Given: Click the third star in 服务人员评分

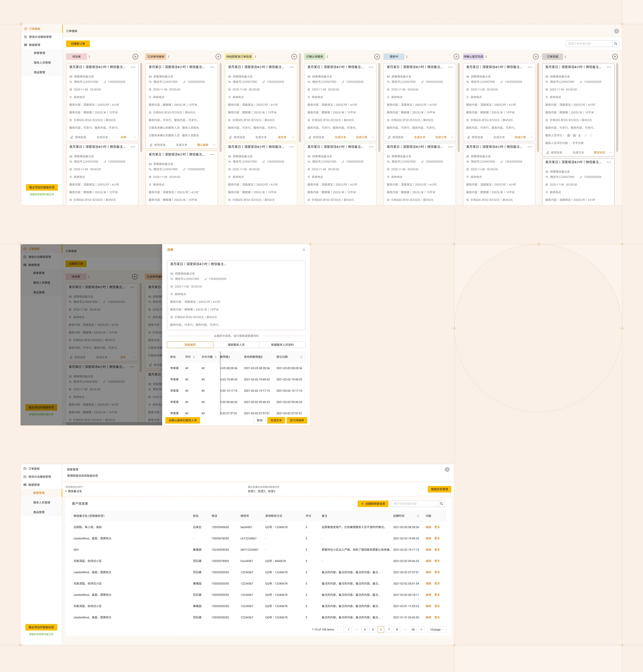Looking at the screenshot, I should [x=580, y=135].
